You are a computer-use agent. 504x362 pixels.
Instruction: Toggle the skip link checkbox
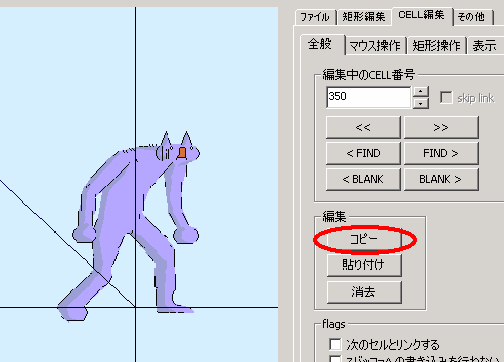click(446, 98)
